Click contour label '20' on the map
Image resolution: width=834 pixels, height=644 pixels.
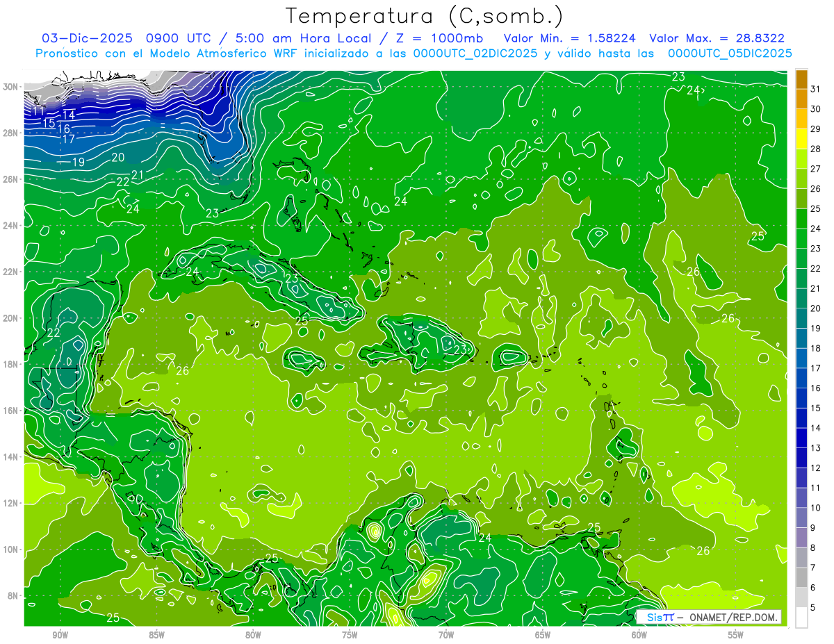pos(117,158)
